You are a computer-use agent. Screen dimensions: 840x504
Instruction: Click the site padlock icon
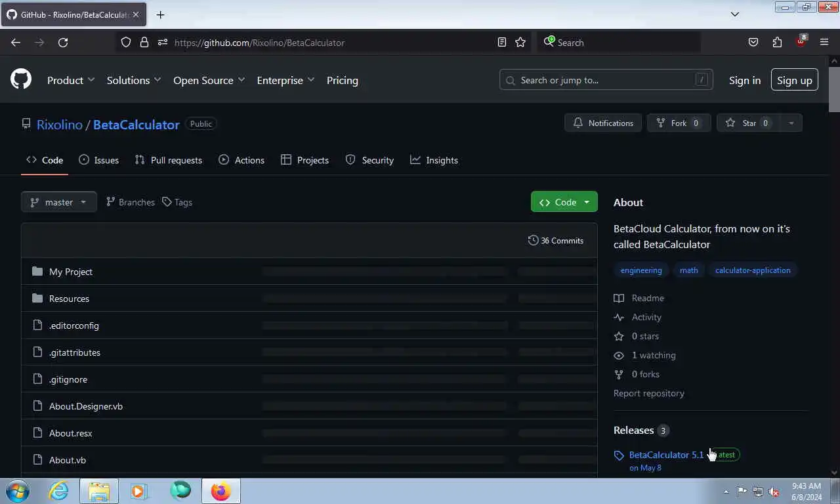tap(144, 42)
